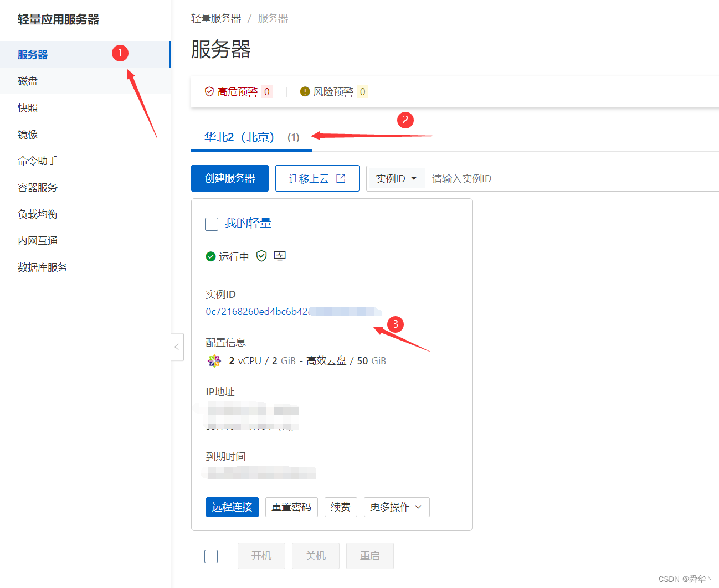Collapse the left sidebar using the chevron
The width and height of the screenshot is (719, 588).
[177, 347]
